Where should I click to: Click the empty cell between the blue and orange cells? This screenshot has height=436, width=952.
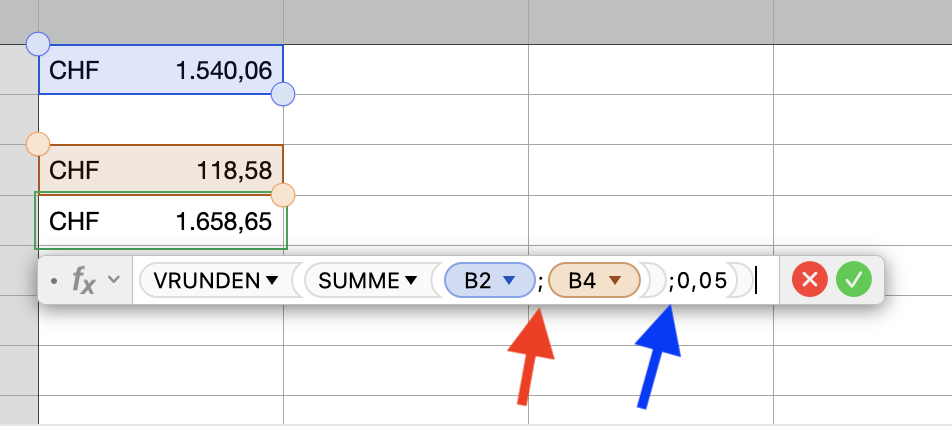pos(160,120)
